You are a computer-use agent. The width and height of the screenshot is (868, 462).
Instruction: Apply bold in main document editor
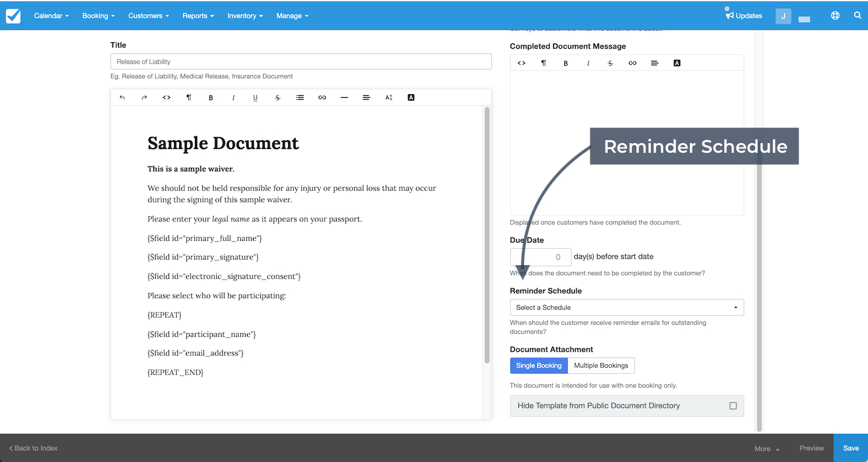tap(211, 97)
